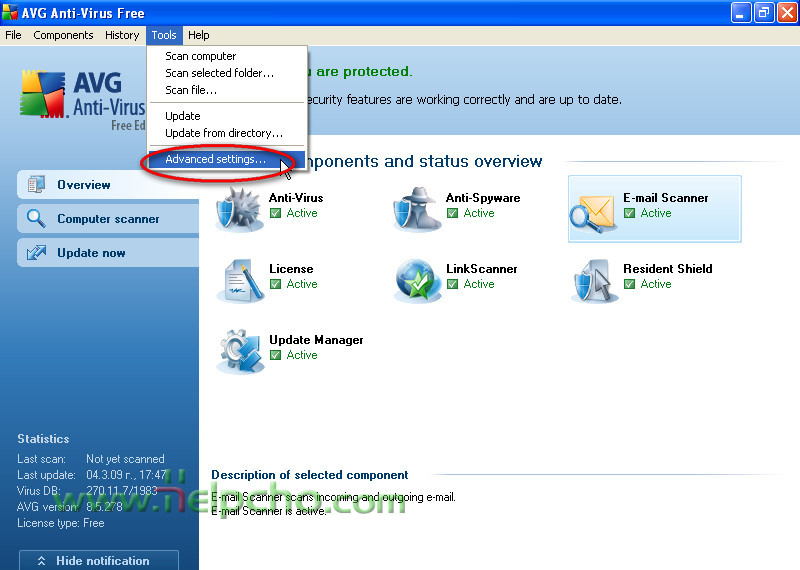Viewport: 800px width, 570px height.
Task: Close the AVG Anti-Virus Free window
Action: pyautogui.click(x=787, y=13)
